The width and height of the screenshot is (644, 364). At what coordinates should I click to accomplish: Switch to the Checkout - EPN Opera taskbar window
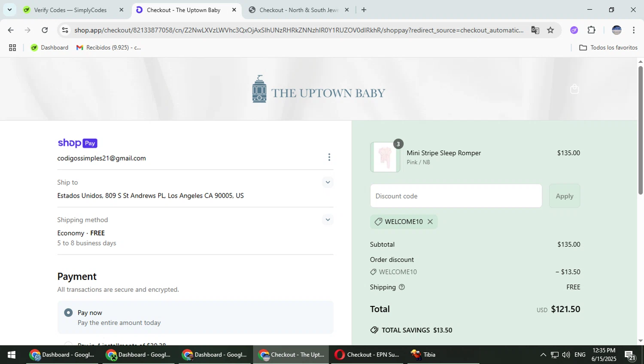pos(367,355)
